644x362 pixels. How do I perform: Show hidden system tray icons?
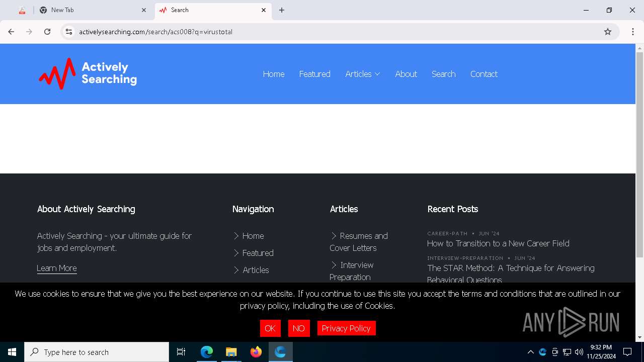pyautogui.click(x=530, y=352)
